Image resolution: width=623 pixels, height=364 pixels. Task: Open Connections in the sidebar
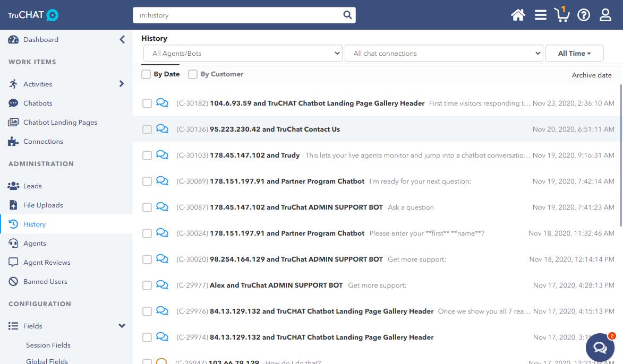tap(44, 141)
